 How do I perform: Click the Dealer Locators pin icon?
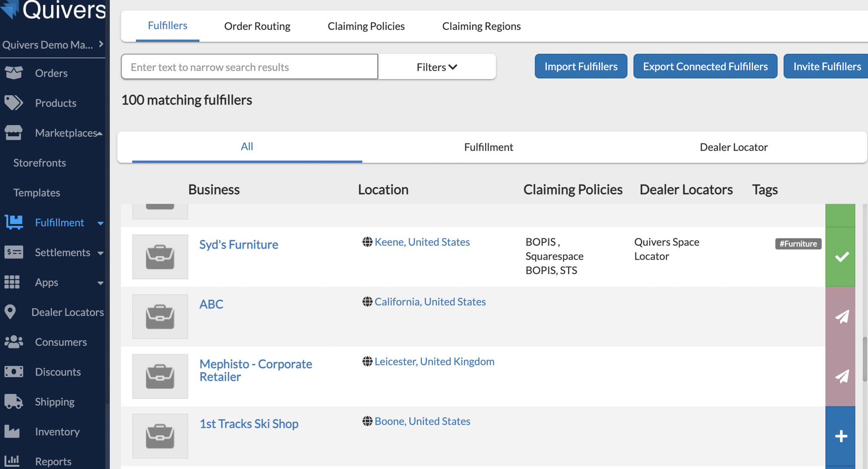10,312
